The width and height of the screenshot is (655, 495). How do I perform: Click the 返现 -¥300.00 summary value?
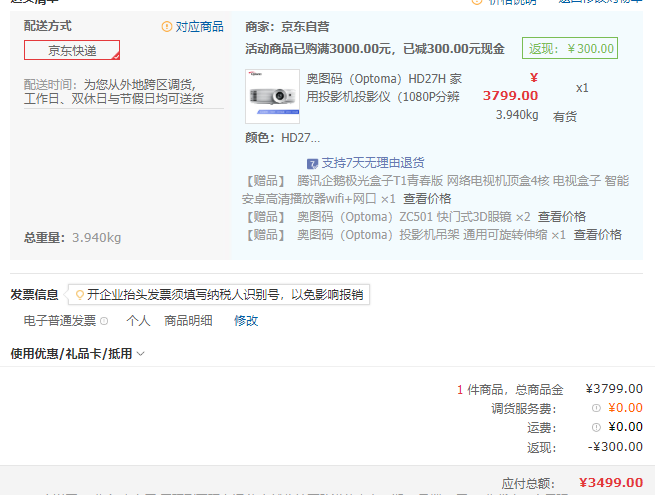click(615, 447)
